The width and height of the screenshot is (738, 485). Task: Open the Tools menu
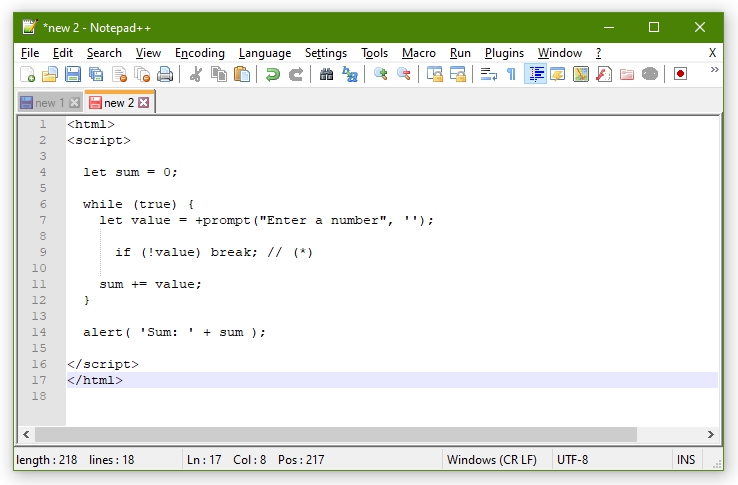pyautogui.click(x=374, y=53)
